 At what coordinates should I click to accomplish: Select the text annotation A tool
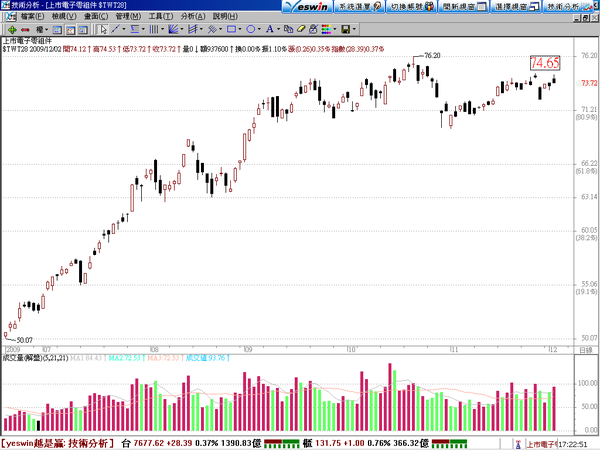point(270,29)
